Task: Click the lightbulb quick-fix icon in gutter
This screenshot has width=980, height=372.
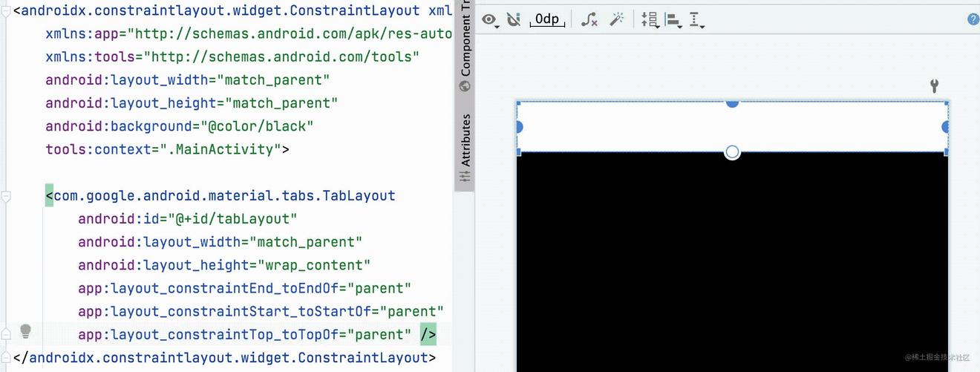Action: point(25,330)
